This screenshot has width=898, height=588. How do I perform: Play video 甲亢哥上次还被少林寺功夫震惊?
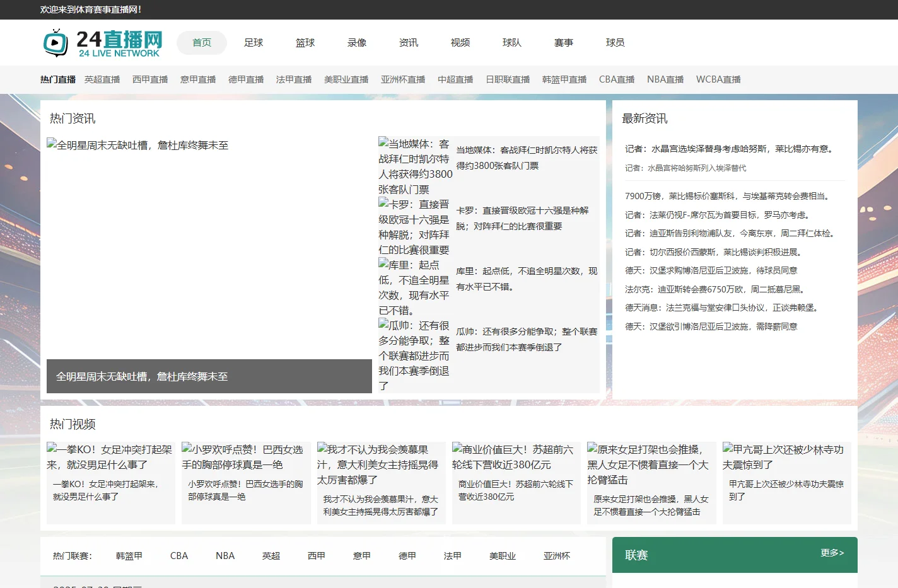(787, 483)
